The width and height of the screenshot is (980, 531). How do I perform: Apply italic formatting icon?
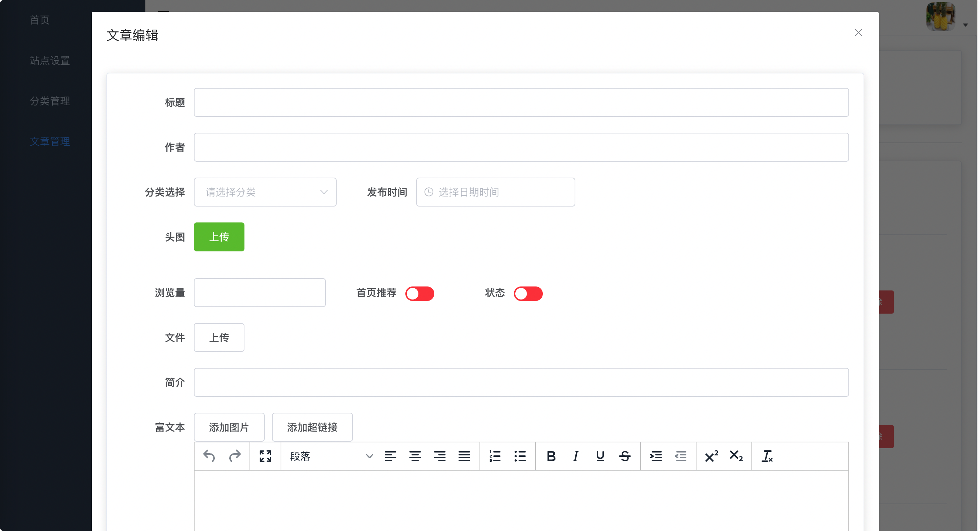(x=576, y=456)
